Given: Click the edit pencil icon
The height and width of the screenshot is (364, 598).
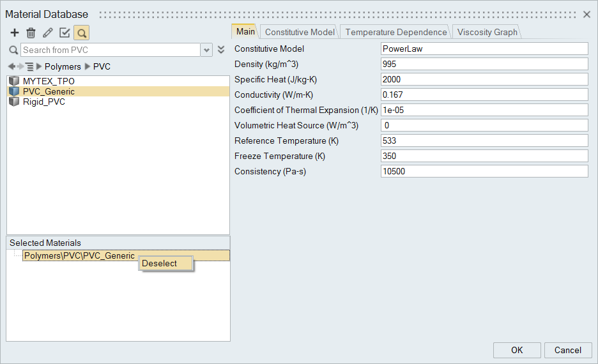Looking at the screenshot, I should pyautogui.click(x=47, y=33).
